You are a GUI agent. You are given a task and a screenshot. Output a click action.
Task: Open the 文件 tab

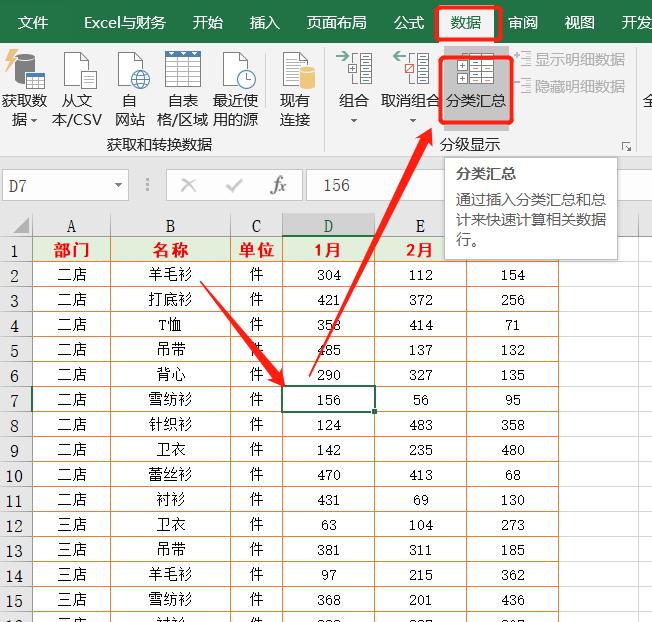pos(32,22)
